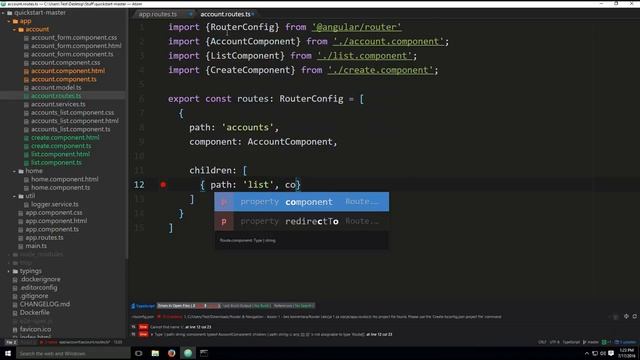Click the property icon beside component suggestion
Viewport: 640px width, 360px height.
[224, 202]
